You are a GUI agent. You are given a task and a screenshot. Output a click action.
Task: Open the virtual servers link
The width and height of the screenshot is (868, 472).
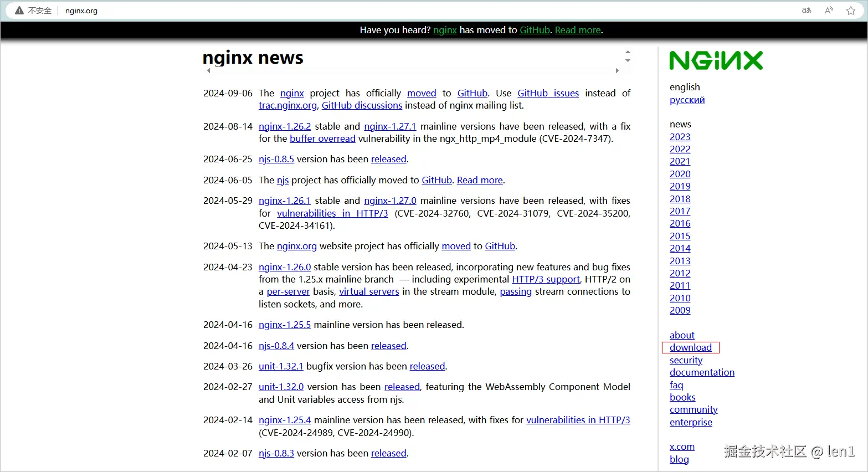[369, 291]
